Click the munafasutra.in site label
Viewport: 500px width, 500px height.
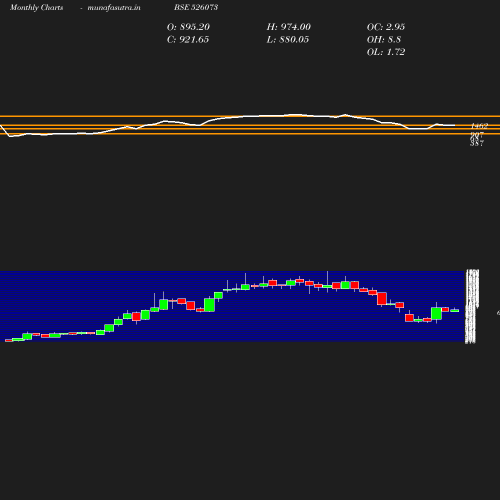114,8
